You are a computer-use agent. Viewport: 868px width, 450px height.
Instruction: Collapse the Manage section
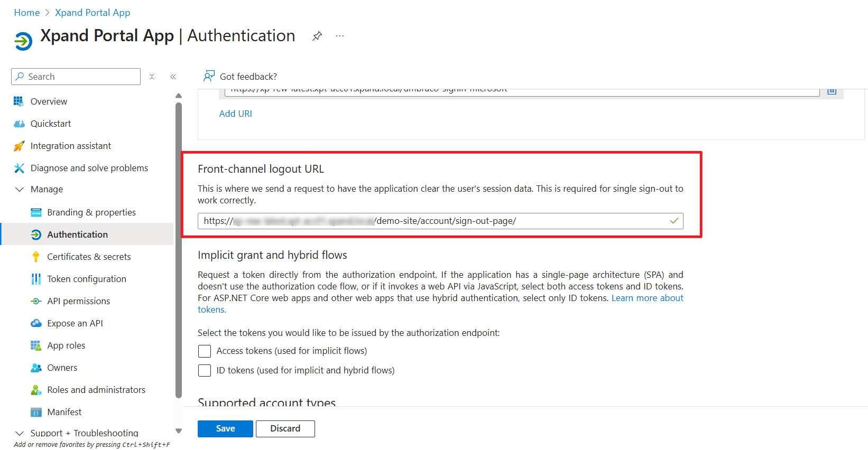[20, 189]
